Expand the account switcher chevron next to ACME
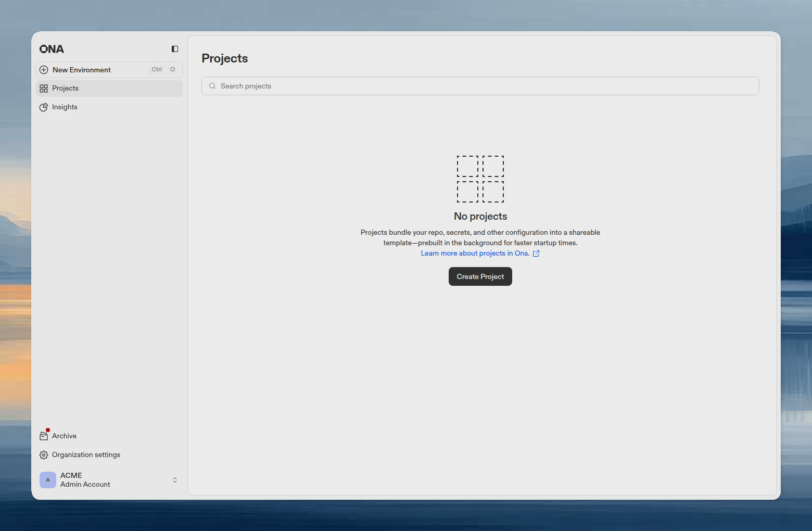 [174, 479]
